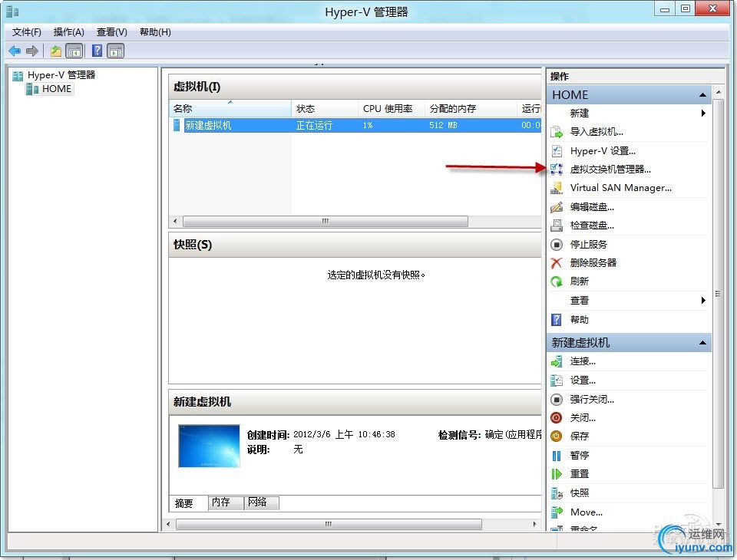Open the 帮助(H) menu
This screenshot has height=560, width=737.
[x=155, y=32]
